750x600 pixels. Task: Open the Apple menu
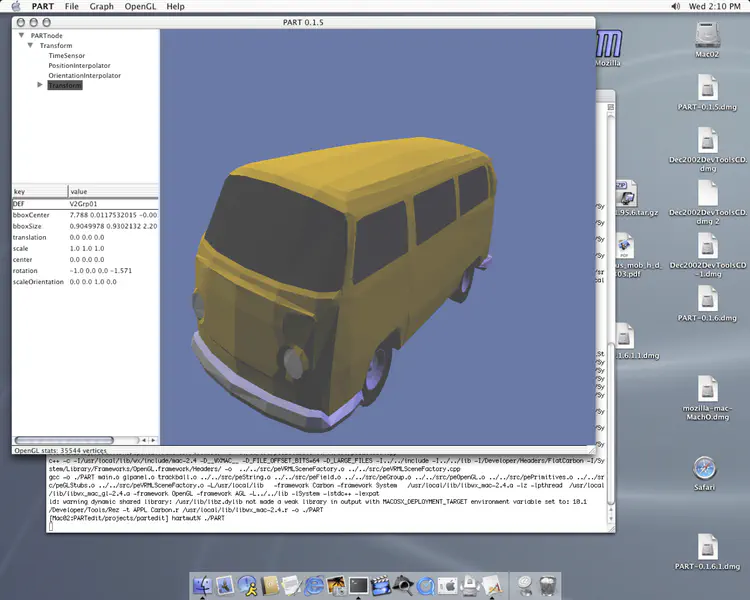pos(16,6)
